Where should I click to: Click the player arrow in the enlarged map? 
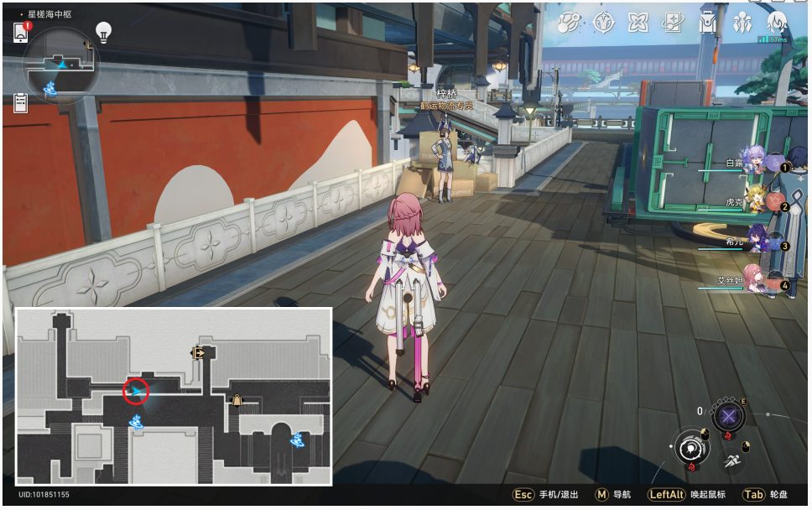click(x=136, y=392)
